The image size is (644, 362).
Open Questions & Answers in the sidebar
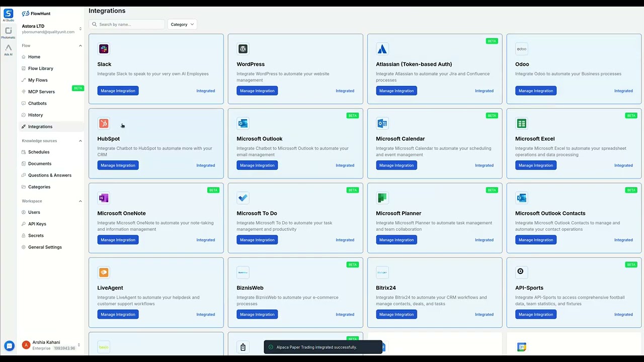point(50,175)
